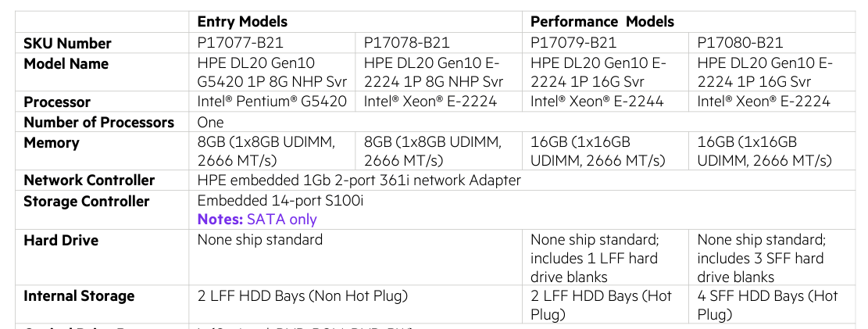Select the Intel Pentium G5420 processor cell
Viewport: 868px width, 329px height.
pyautogui.click(x=272, y=102)
